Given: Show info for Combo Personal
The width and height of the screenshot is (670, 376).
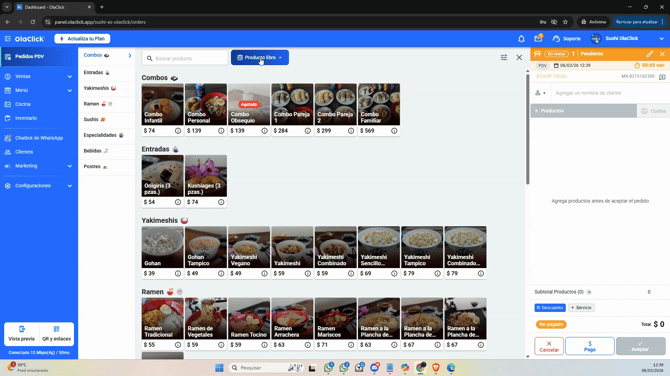Looking at the screenshot, I should coord(221,131).
